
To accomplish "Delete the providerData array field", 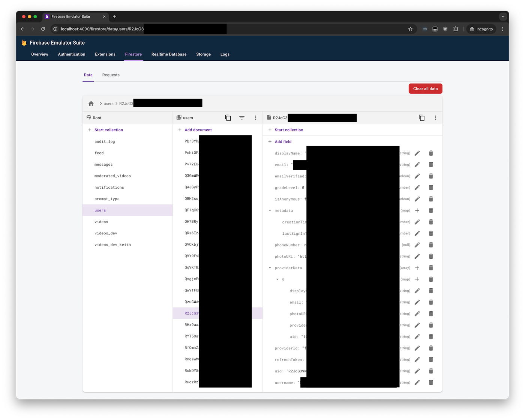I will click(431, 268).
